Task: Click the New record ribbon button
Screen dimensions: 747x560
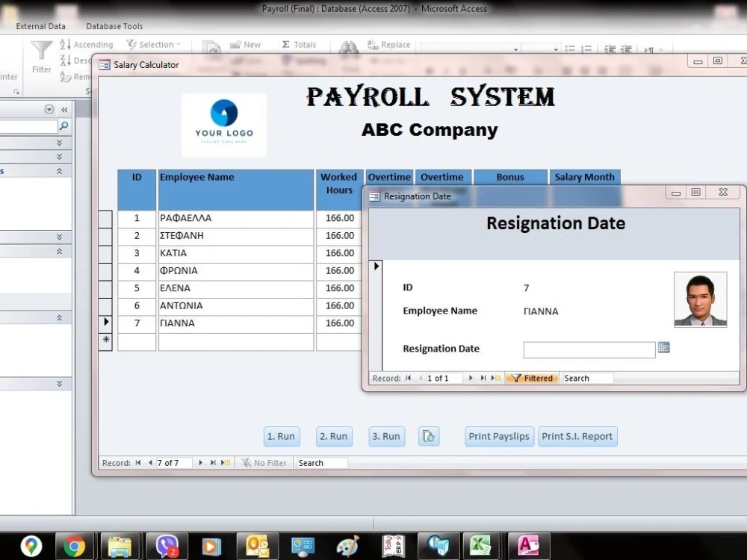Action: [x=245, y=45]
